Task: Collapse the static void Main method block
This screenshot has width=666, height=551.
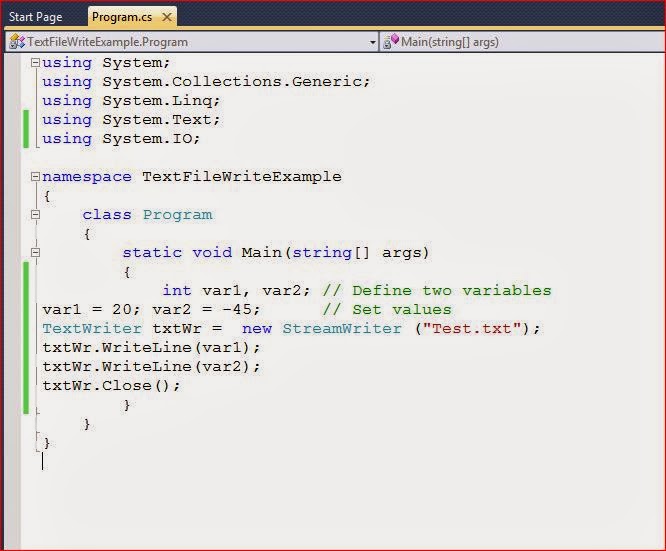Action: coord(35,252)
